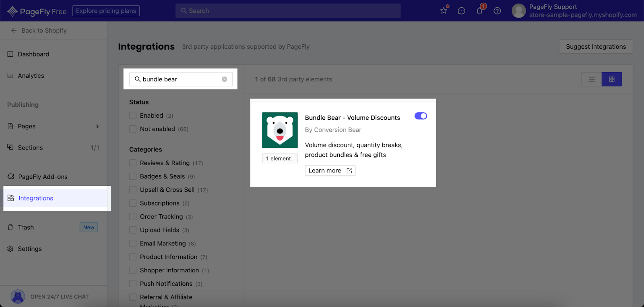The width and height of the screenshot is (644, 307).
Task: Click the Analytics chart icon
Action: pos(10,76)
